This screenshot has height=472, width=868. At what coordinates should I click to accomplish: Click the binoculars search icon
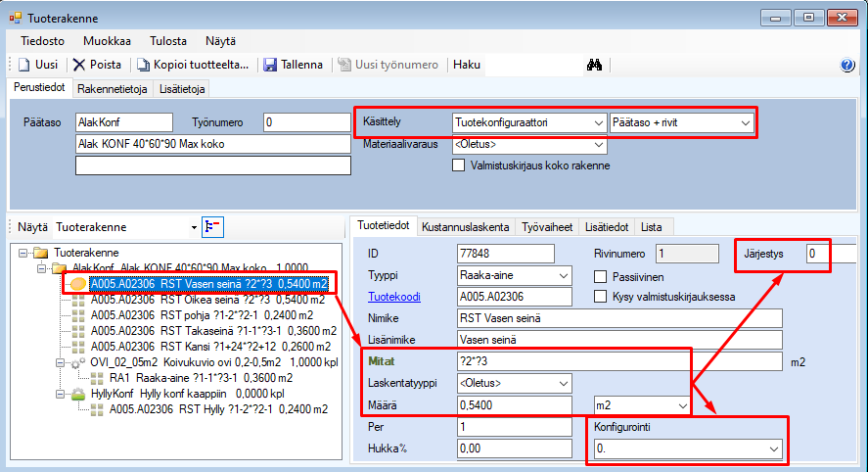pos(592,65)
